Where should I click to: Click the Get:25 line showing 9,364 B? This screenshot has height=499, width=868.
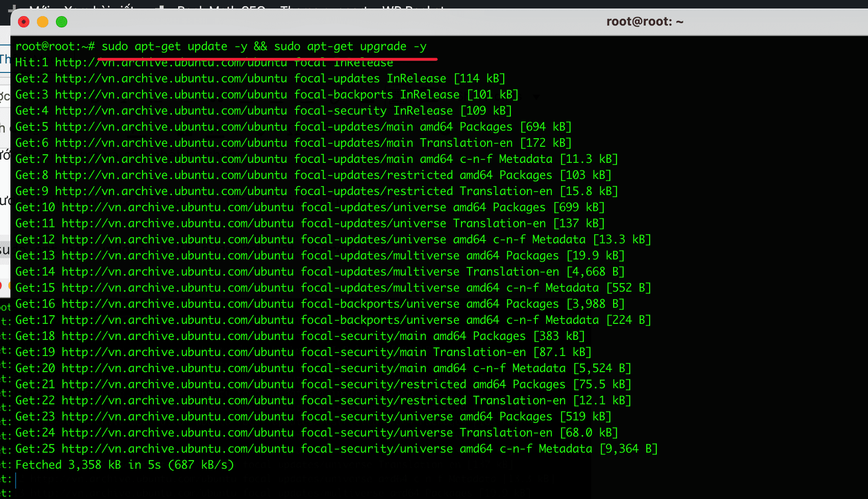(336, 449)
